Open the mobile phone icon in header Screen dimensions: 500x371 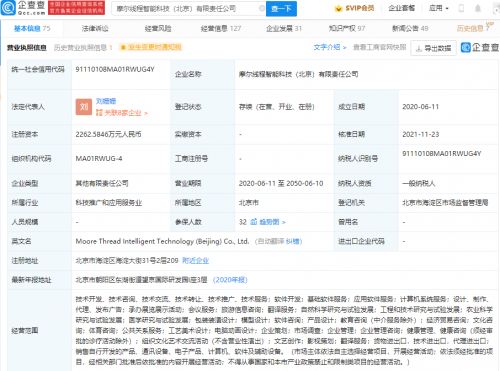(x=461, y=8)
